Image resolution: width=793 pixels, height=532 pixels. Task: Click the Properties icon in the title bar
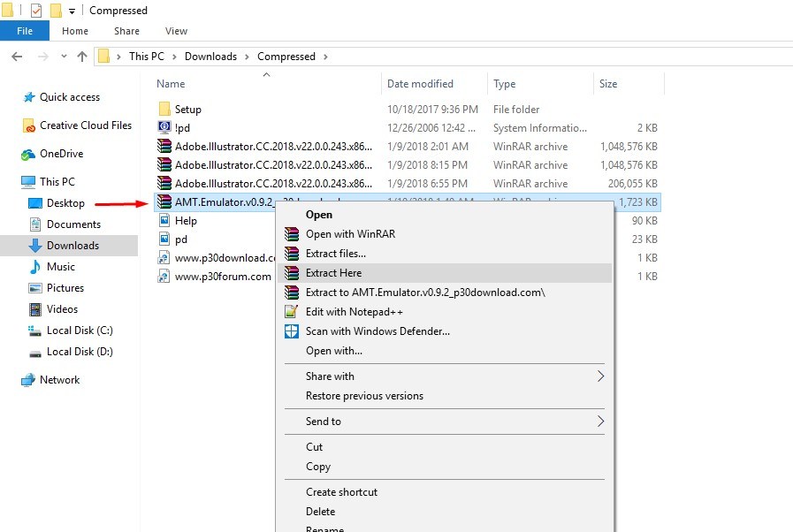(x=36, y=10)
